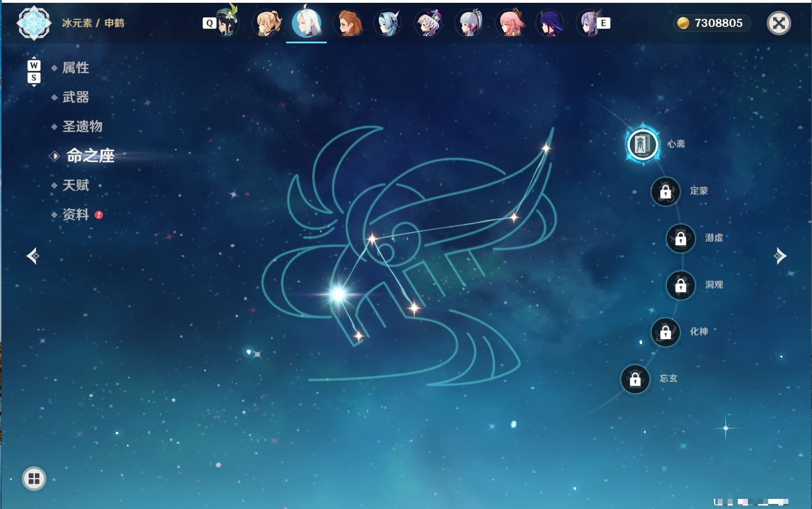Click the Mora coin balance display
The width and height of the screenshot is (812, 509).
(711, 23)
